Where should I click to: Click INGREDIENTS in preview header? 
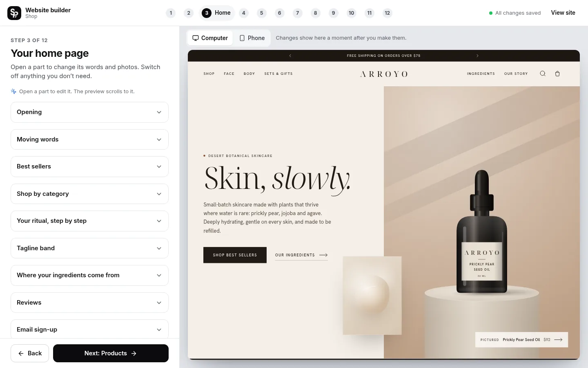click(x=481, y=74)
